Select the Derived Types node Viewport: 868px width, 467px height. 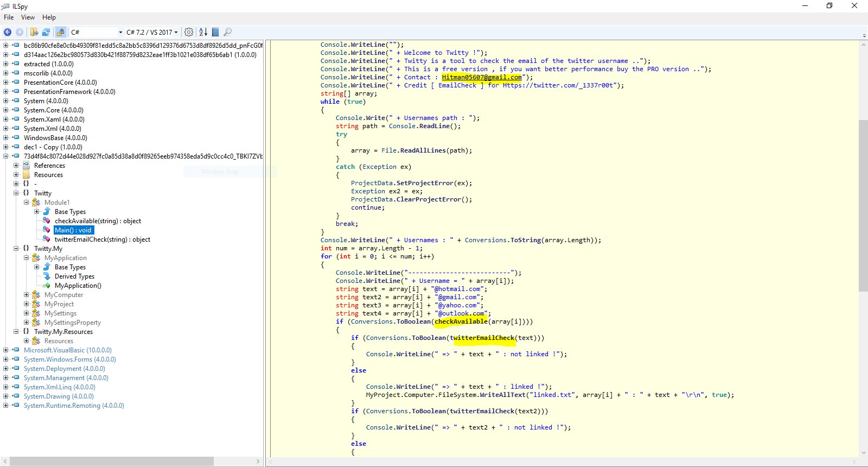[74, 276]
